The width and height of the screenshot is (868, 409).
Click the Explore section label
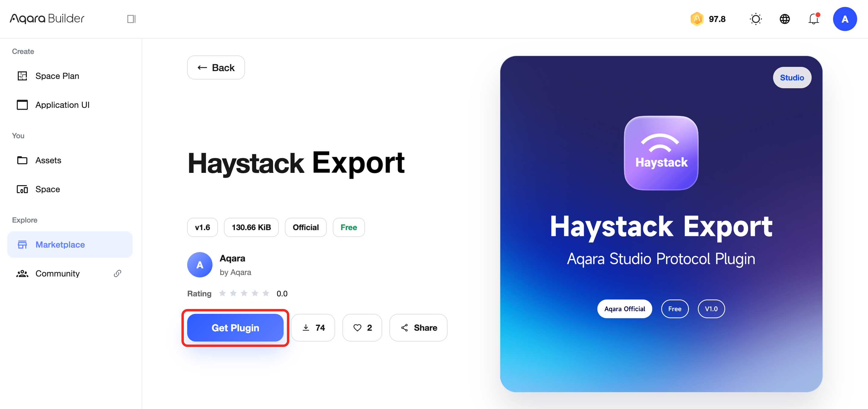pos(25,220)
